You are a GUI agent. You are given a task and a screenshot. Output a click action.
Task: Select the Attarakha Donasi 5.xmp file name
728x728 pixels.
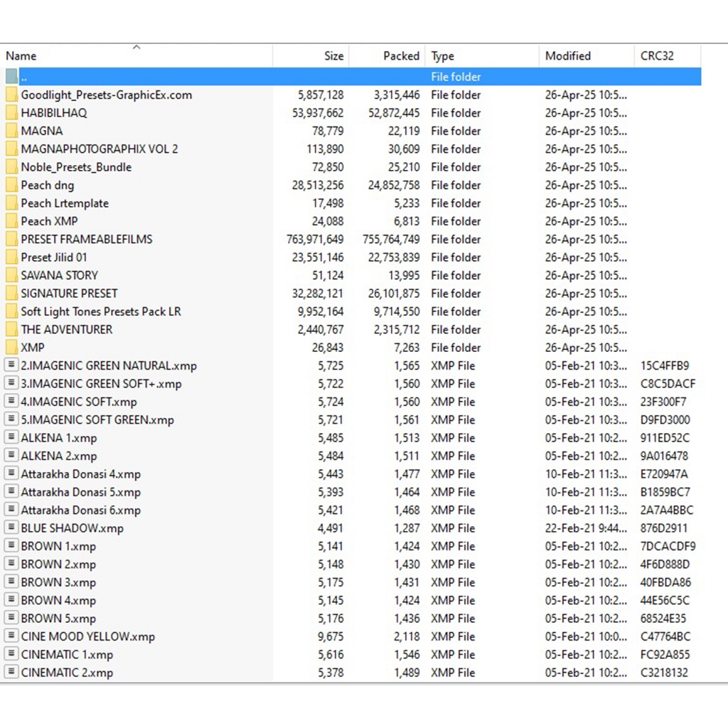80,493
